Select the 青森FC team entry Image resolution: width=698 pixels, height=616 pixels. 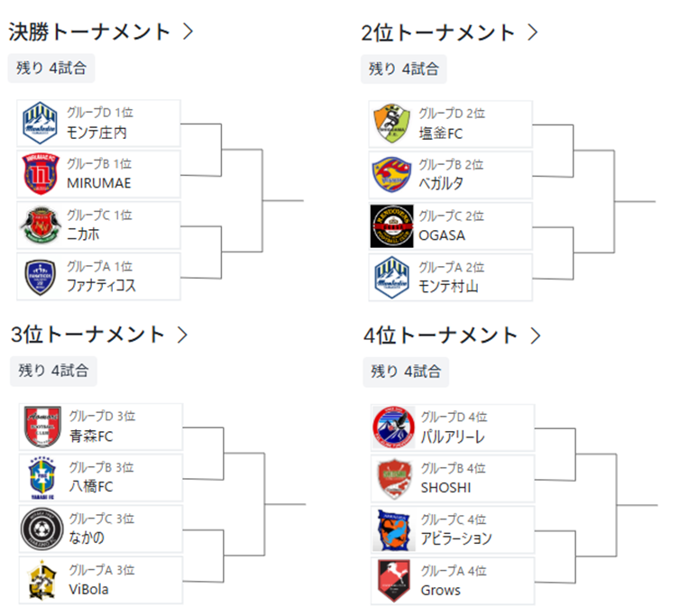point(101,428)
